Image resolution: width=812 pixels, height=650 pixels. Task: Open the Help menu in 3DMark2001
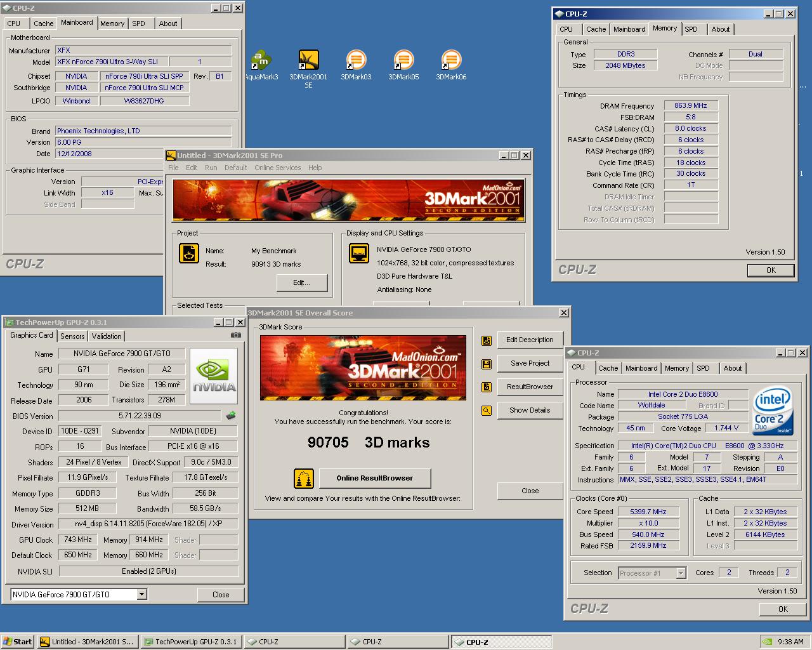(x=315, y=168)
